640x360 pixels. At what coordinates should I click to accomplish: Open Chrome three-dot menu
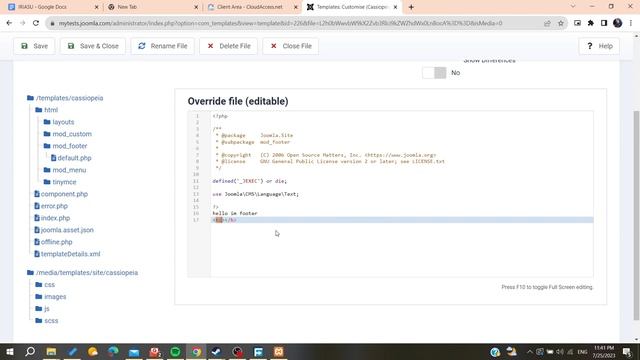[x=631, y=23]
